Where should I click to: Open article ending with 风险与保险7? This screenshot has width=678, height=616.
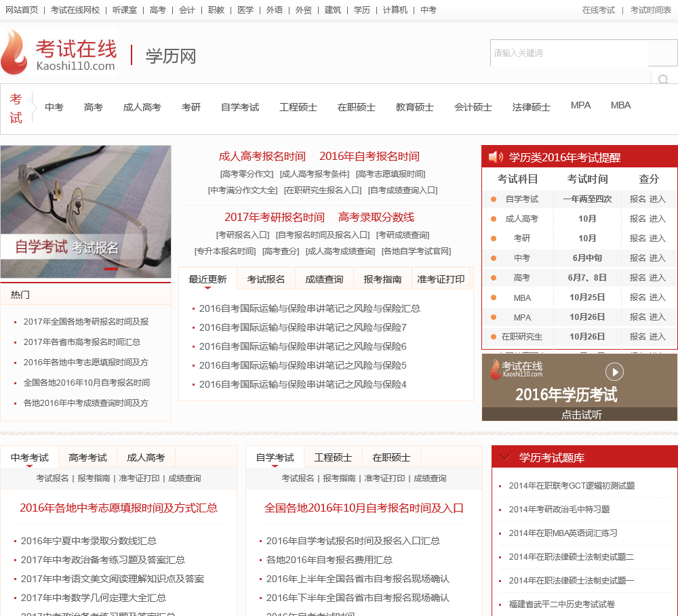pos(302,328)
